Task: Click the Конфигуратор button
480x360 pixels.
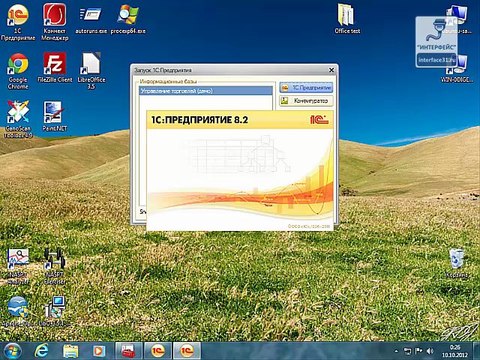Action: click(306, 100)
